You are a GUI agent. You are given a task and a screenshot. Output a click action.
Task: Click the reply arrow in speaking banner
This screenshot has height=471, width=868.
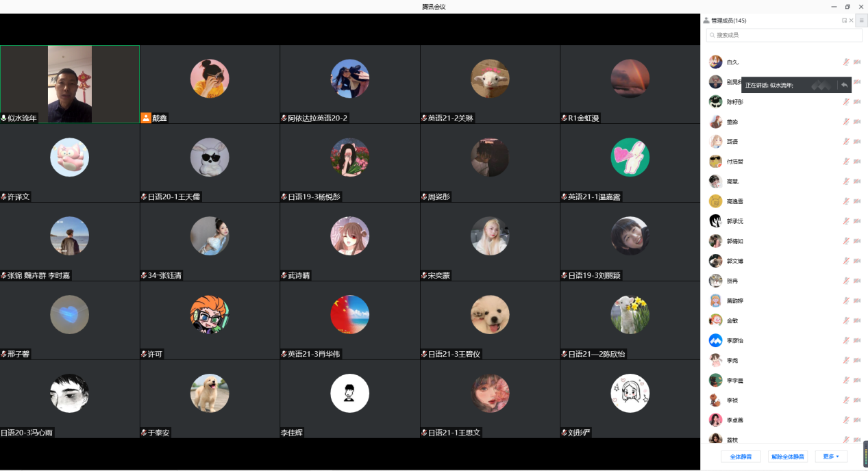844,85
